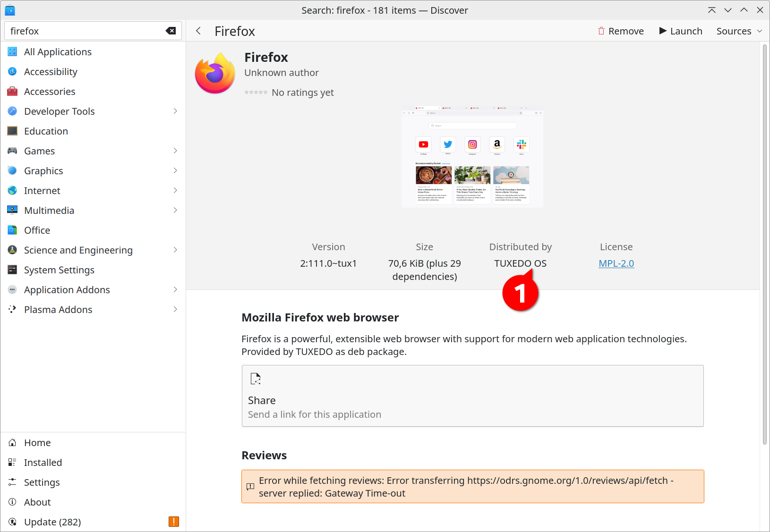Select the Office category
This screenshot has height=532, width=770.
pos(93,230)
